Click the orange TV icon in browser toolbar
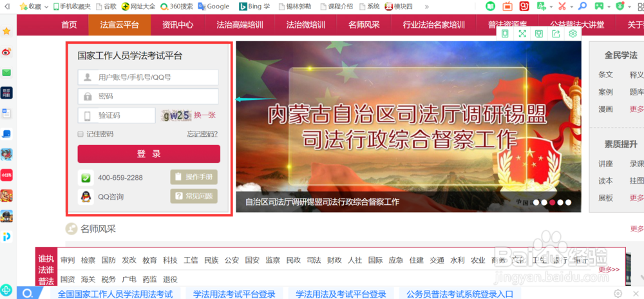The width and height of the screenshot is (644, 299). tap(507, 6)
